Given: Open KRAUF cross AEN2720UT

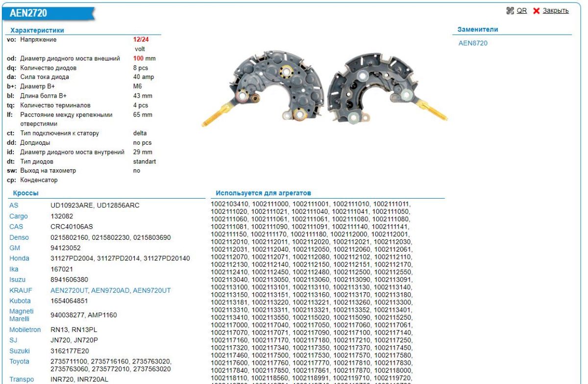Looking at the screenshot, I should point(69,290).
